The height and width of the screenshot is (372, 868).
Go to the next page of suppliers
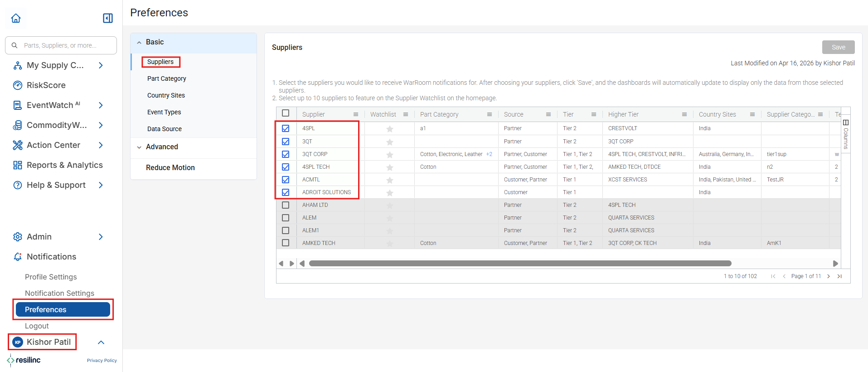coord(829,276)
